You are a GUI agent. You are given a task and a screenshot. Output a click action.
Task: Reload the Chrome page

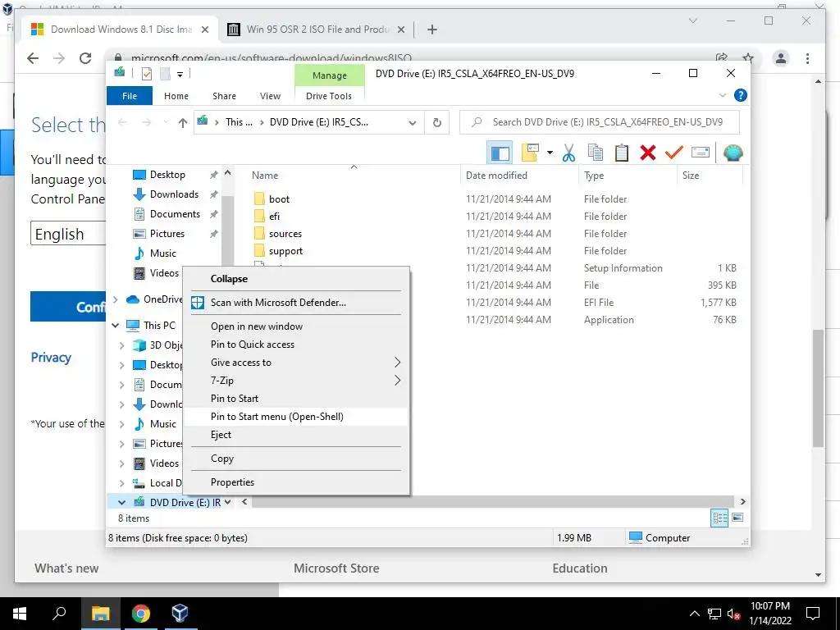click(85, 58)
